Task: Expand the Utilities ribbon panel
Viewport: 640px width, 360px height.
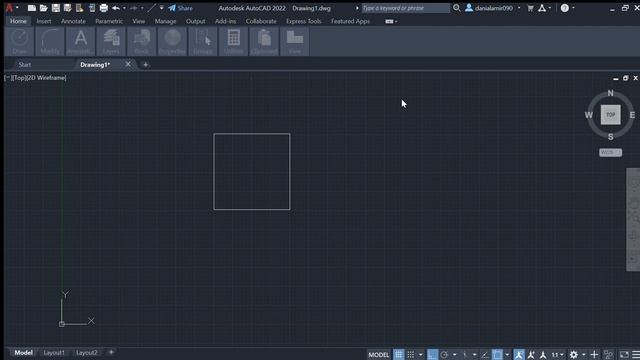Action: (233, 41)
